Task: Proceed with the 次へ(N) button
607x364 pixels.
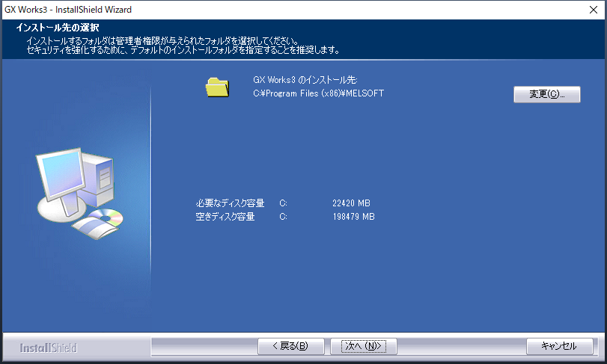Action: tap(364, 346)
